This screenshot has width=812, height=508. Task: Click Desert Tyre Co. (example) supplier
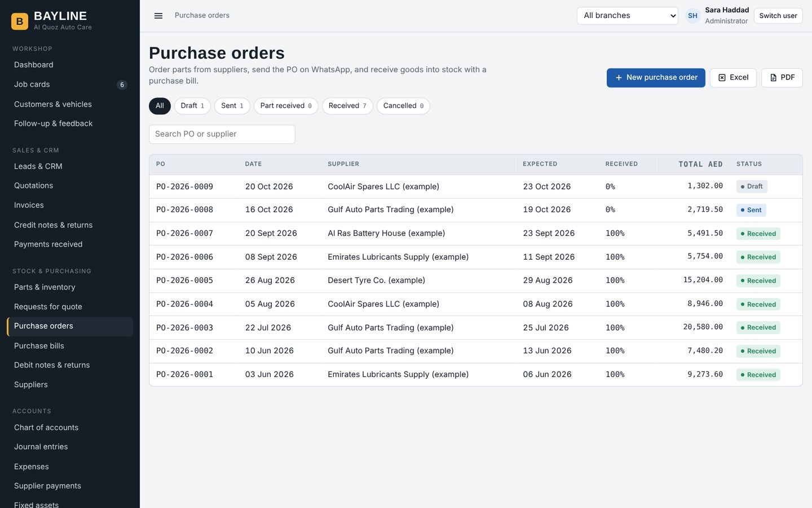pyautogui.click(x=377, y=281)
